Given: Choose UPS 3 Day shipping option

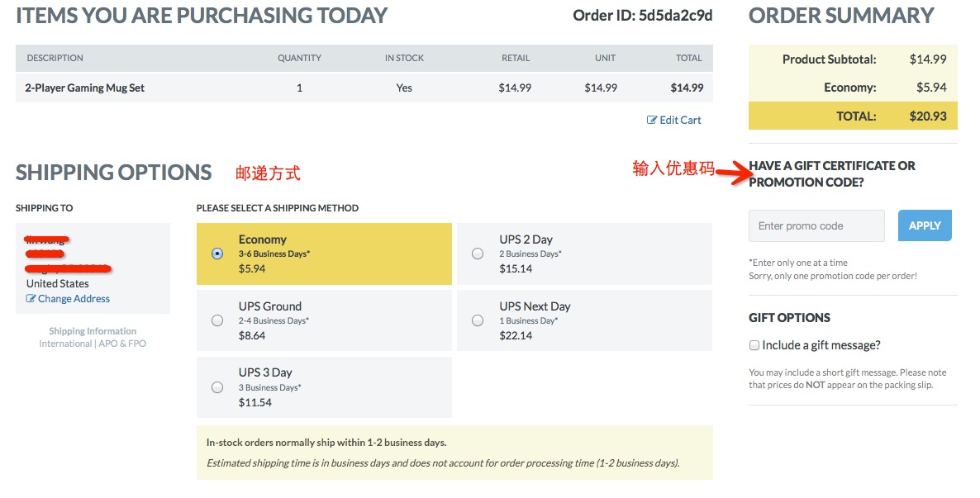Looking at the screenshot, I should (x=217, y=387).
